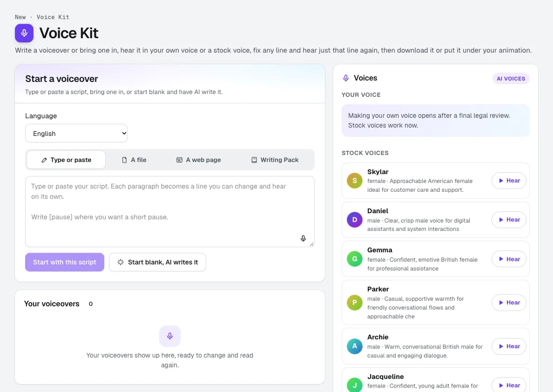Click the New breadcrumb text

click(x=20, y=17)
